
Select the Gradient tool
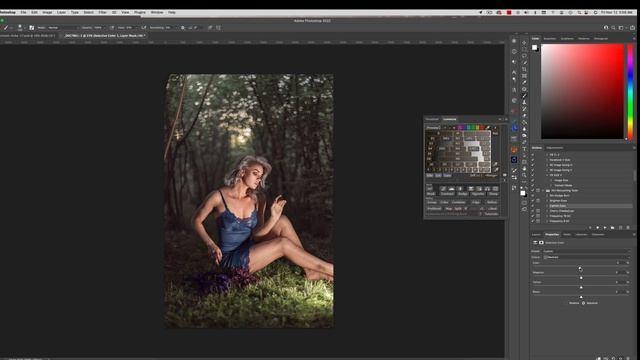coord(524,122)
